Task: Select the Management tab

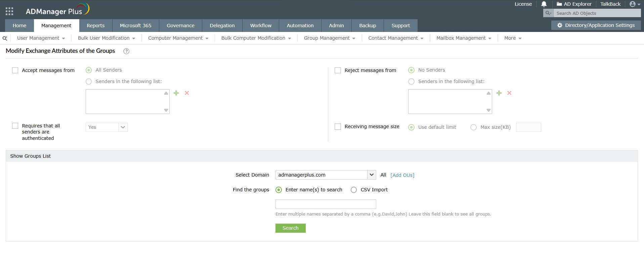Action: [56, 26]
